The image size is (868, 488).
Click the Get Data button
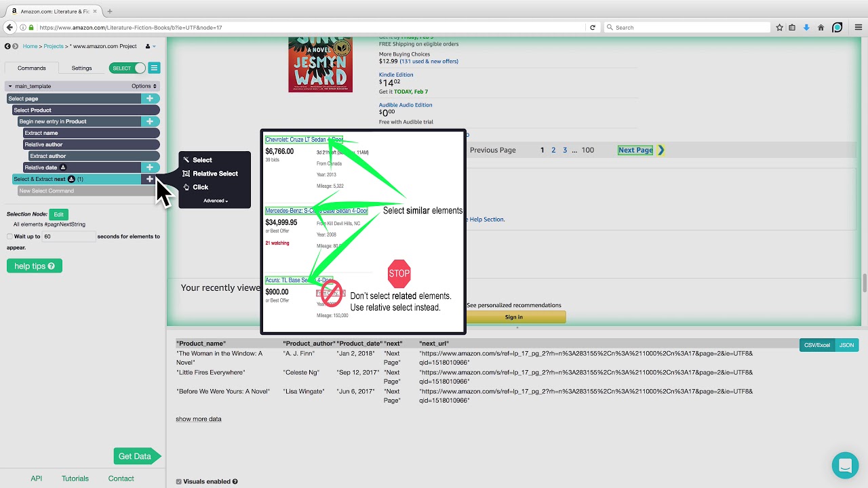pyautogui.click(x=136, y=456)
